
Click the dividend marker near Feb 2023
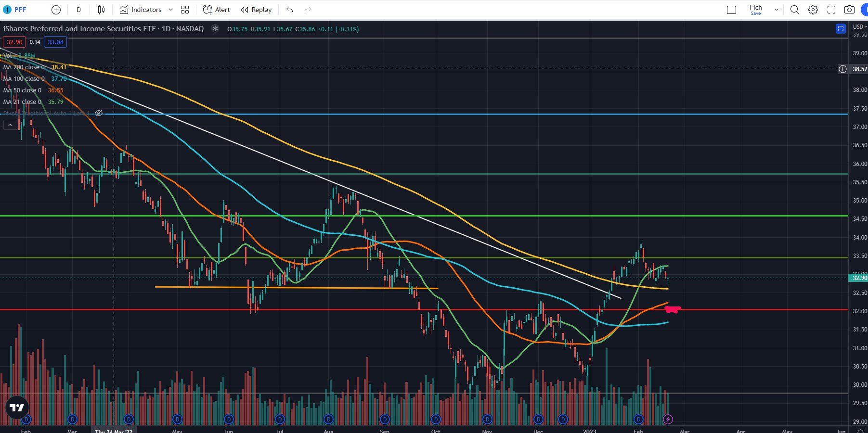click(x=638, y=420)
